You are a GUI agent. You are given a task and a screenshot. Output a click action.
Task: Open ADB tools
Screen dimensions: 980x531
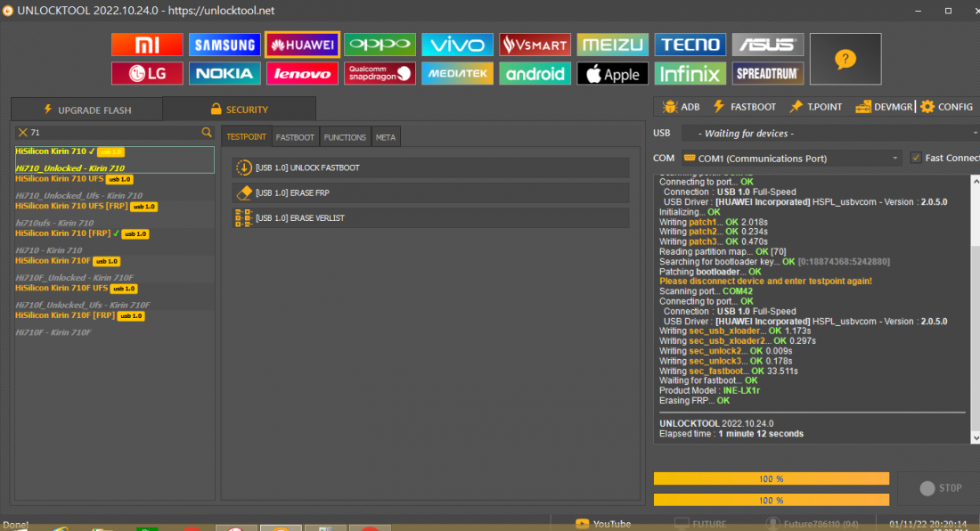[682, 107]
